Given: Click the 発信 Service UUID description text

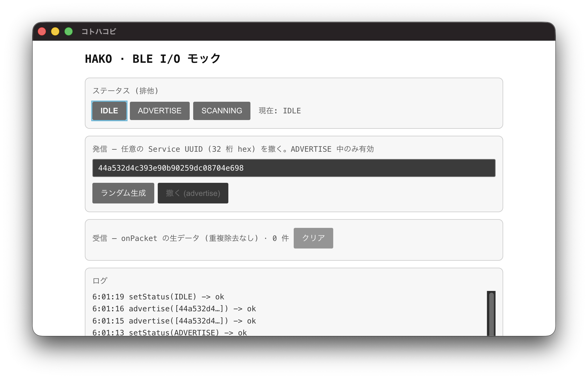Looking at the screenshot, I should pos(233,149).
